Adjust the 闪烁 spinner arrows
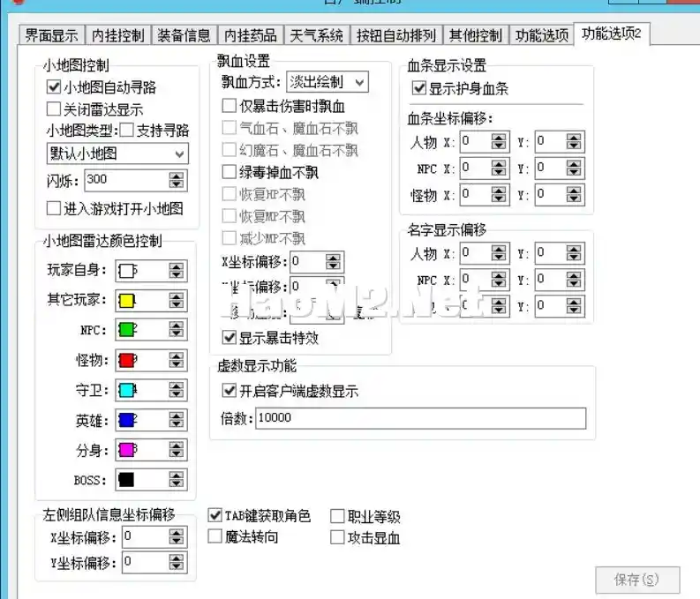The image size is (700, 599). tap(177, 180)
